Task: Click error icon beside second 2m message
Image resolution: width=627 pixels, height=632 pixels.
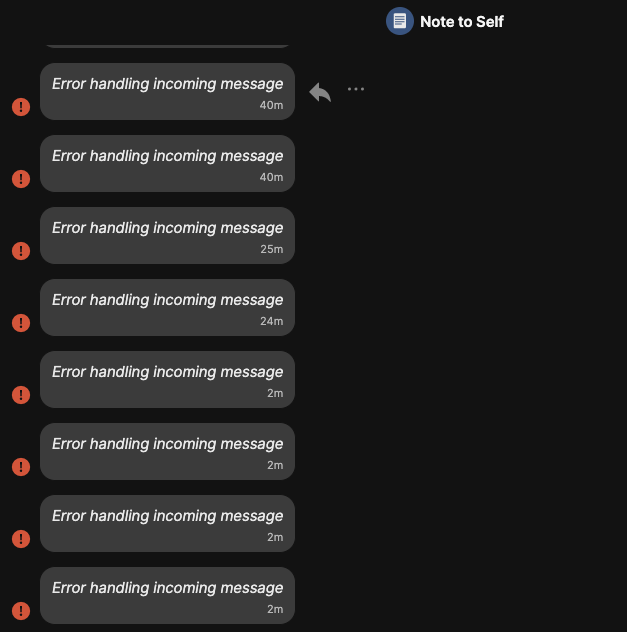Action: 21,467
